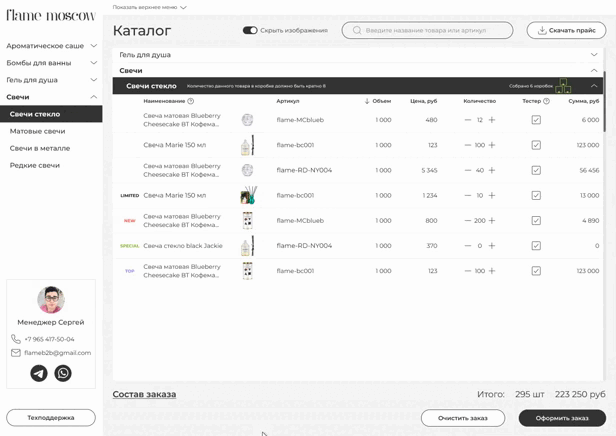
Task: Click the green boxes icon in Свечи стекло header
Action: (563, 86)
